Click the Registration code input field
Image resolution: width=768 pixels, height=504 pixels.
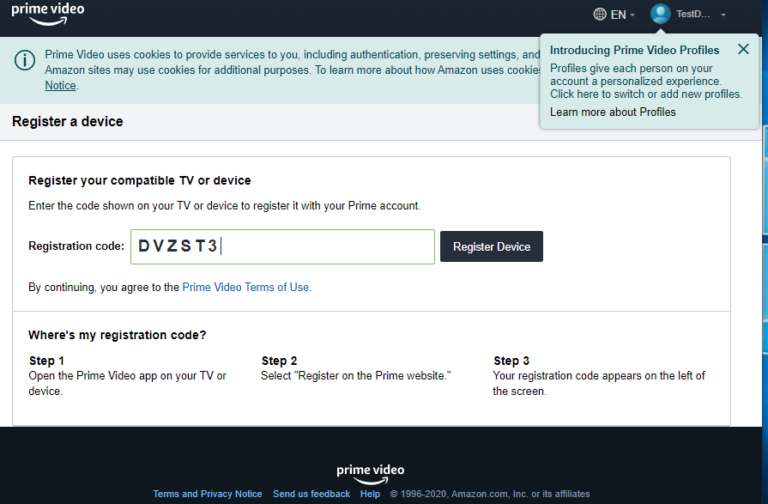pos(282,246)
